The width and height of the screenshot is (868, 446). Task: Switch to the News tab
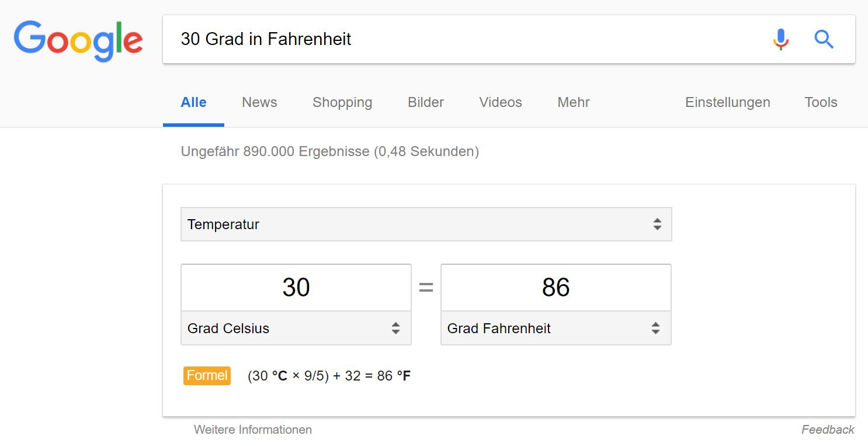point(259,103)
